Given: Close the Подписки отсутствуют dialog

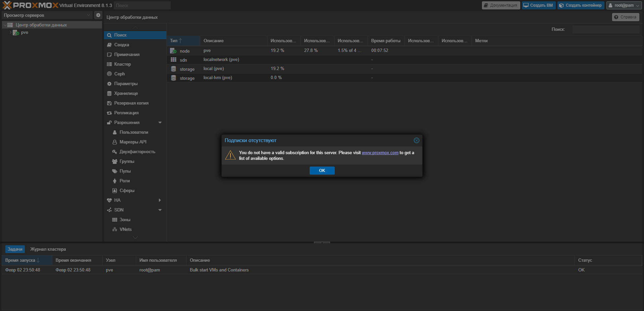Looking at the screenshot, I should pos(417,140).
